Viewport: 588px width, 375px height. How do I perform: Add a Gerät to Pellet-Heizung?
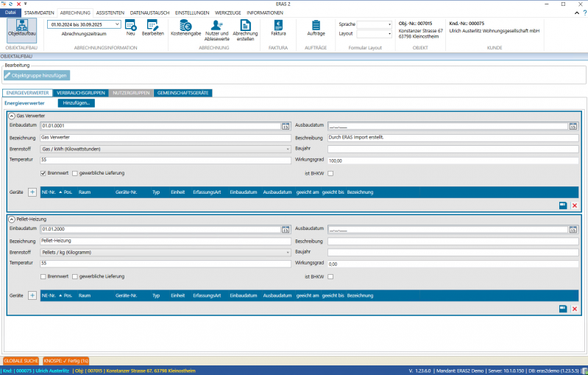32,295
